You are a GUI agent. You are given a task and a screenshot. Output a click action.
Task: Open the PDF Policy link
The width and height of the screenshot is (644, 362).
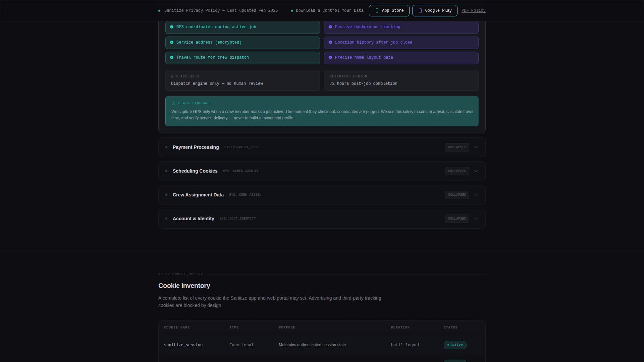(x=473, y=11)
